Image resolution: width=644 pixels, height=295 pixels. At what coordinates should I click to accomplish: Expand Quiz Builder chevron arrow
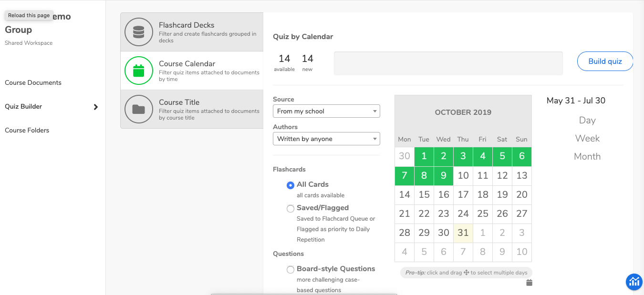click(96, 107)
